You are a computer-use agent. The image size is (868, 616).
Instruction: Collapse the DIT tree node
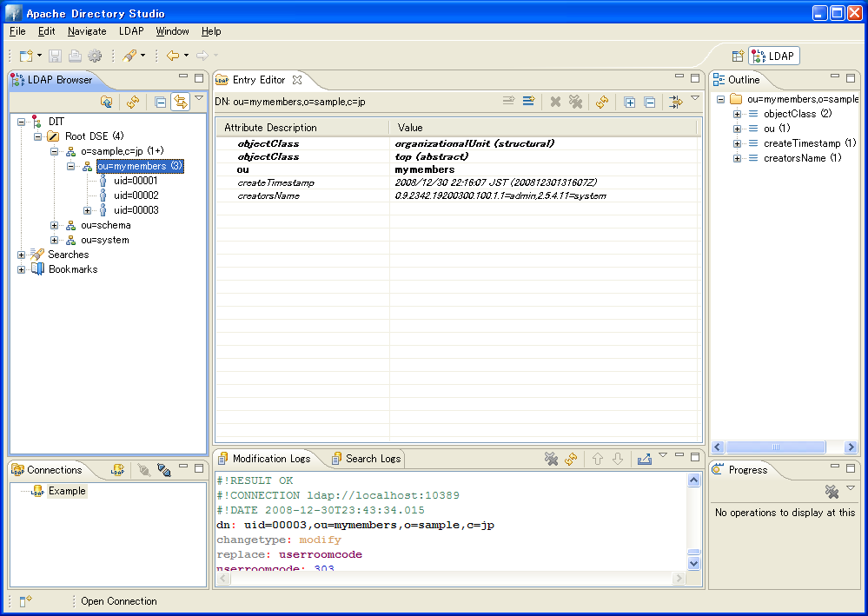coord(21,122)
